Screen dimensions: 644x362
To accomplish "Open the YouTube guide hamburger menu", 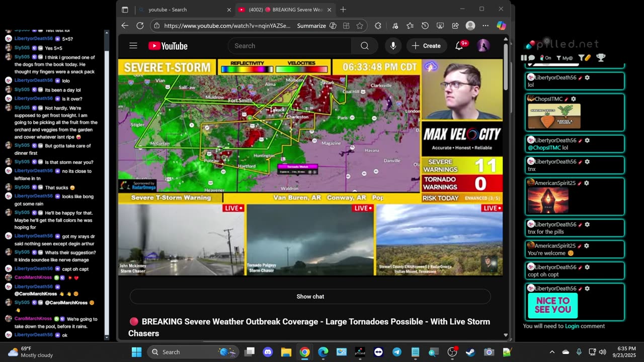I will [133, 46].
